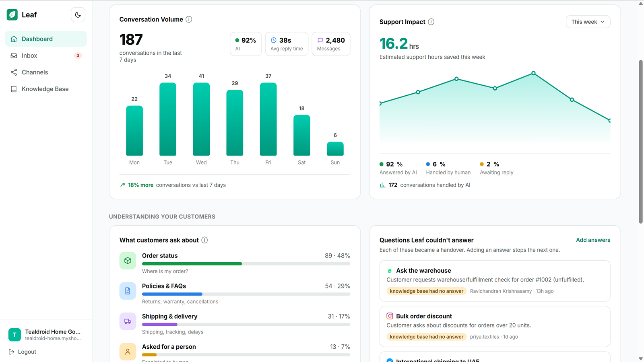The image size is (644, 362).
Task: Click the Add answers link
Action: pos(593,240)
